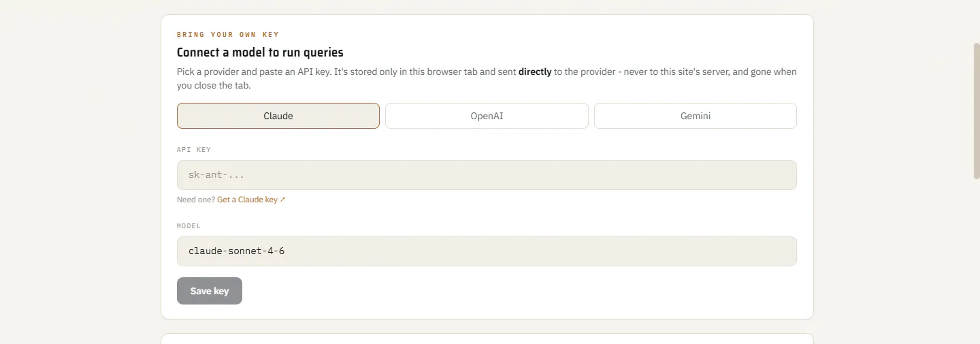The image size is (980, 344).
Task: Click the Need one? helper text
Action: pos(196,200)
